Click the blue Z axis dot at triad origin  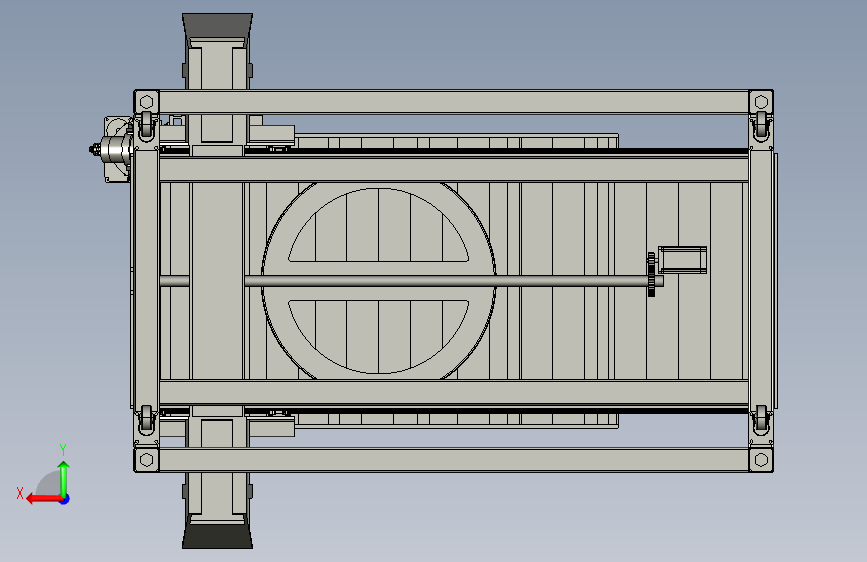click(x=65, y=499)
